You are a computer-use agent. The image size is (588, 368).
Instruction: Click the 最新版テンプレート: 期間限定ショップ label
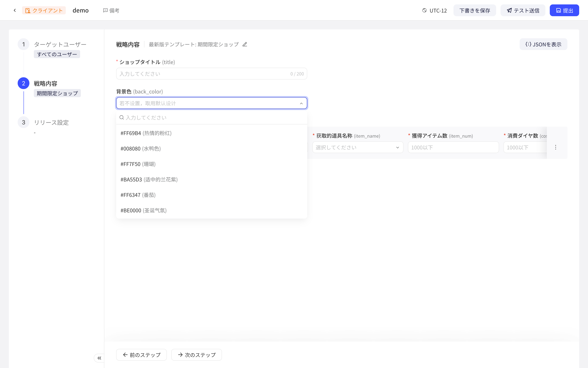pos(194,44)
